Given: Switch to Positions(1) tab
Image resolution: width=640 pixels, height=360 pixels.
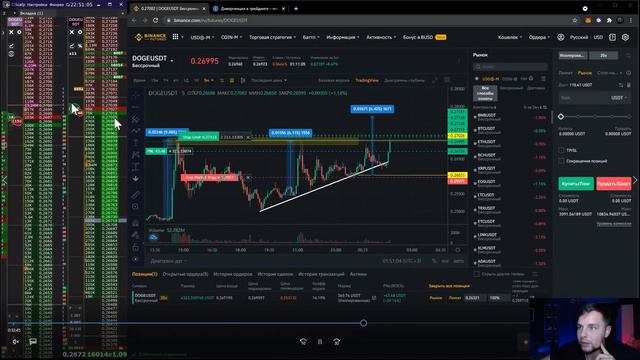Looking at the screenshot, I should tap(144, 274).
